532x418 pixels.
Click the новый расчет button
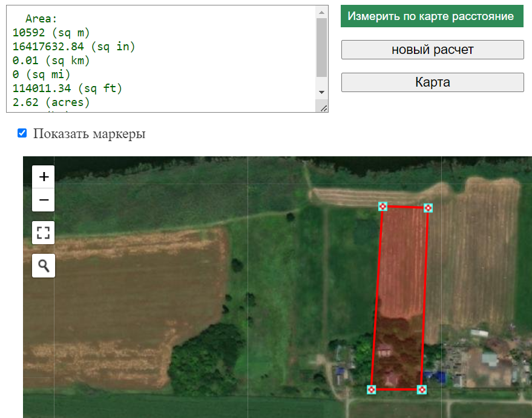[x=433, y=50]
